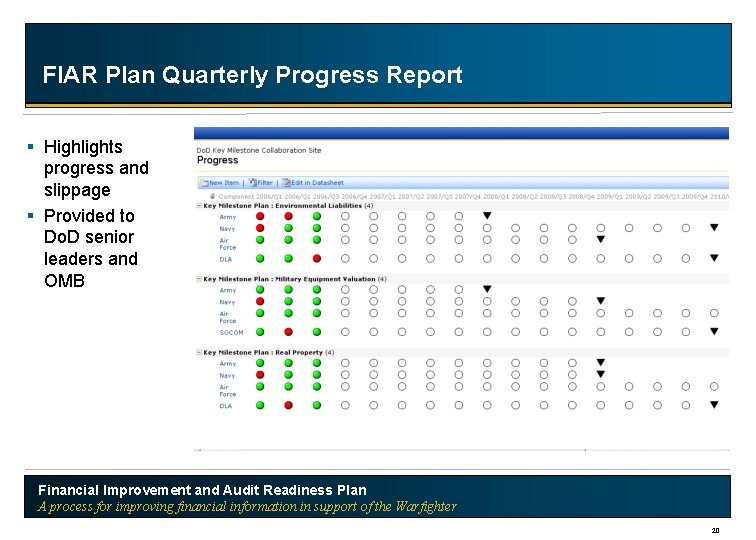Click the Air Force Environmental Liabilities milestone triangle

point(601,239)
